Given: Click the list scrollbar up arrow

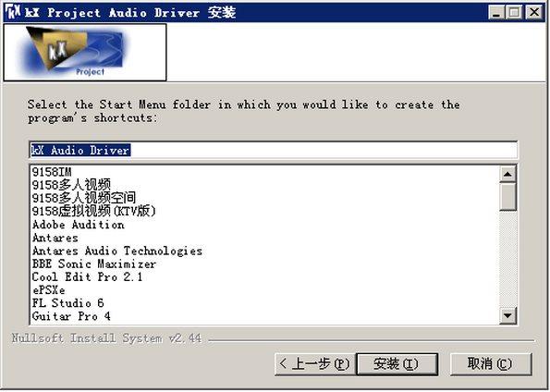Looking at the screenshot, I should point(507,174).
